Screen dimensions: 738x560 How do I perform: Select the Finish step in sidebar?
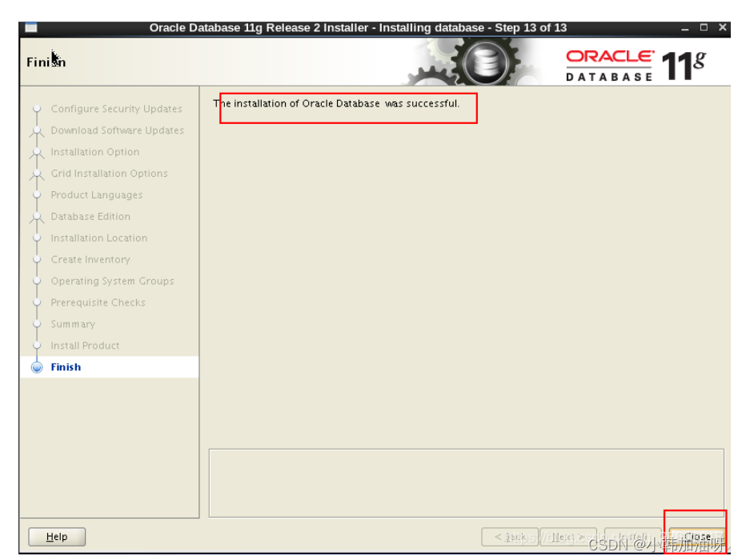coord(66,367)
